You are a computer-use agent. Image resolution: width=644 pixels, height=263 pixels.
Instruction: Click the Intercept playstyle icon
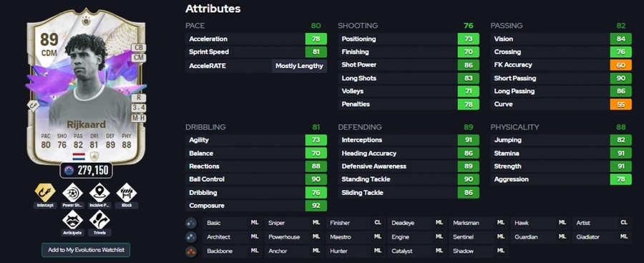45,192
